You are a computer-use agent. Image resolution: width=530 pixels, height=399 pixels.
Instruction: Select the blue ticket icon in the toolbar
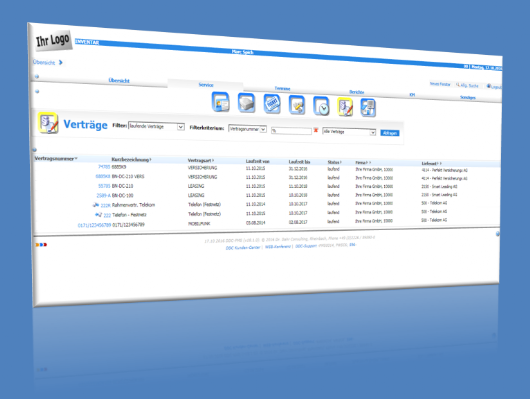[x=272, y=104]
